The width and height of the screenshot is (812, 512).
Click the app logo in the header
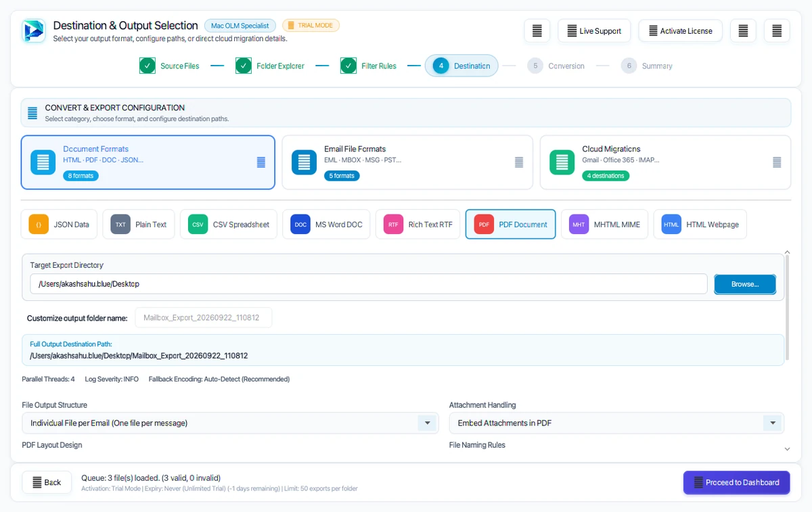tap(33, 31)
